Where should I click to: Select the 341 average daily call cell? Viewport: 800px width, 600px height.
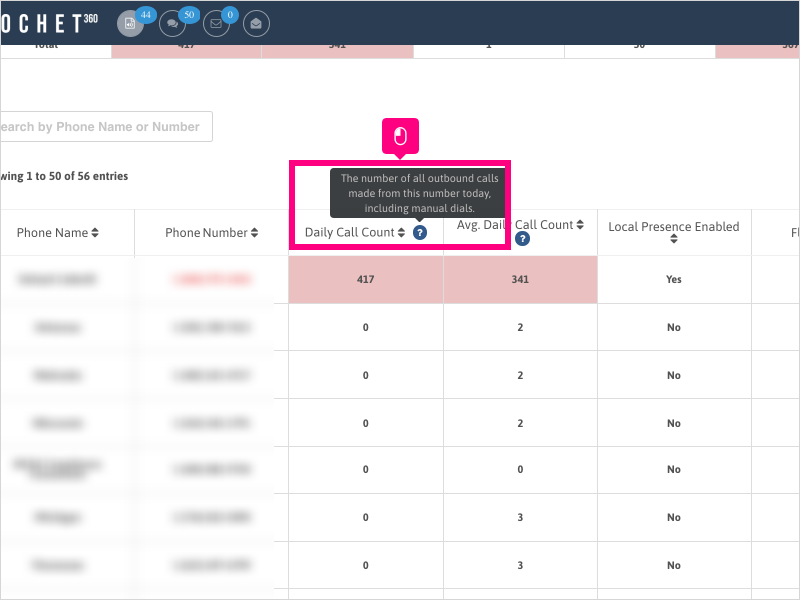[520, 280]
